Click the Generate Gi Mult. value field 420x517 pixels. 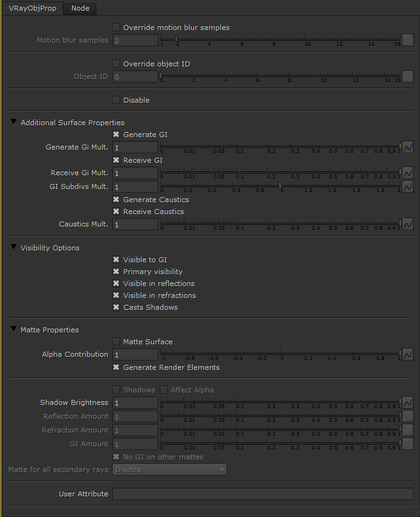(x=135, y=147)
